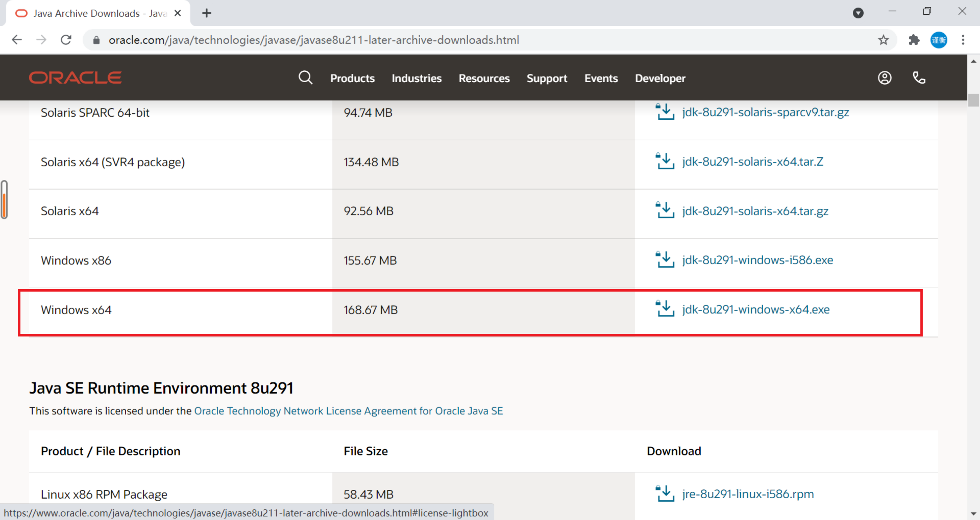Open the Chrome user profile avatar

[x=938, y=40]
